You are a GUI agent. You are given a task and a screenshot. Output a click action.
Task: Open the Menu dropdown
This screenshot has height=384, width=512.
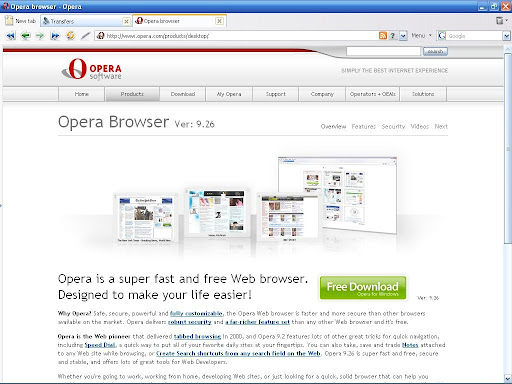point(421,35)
